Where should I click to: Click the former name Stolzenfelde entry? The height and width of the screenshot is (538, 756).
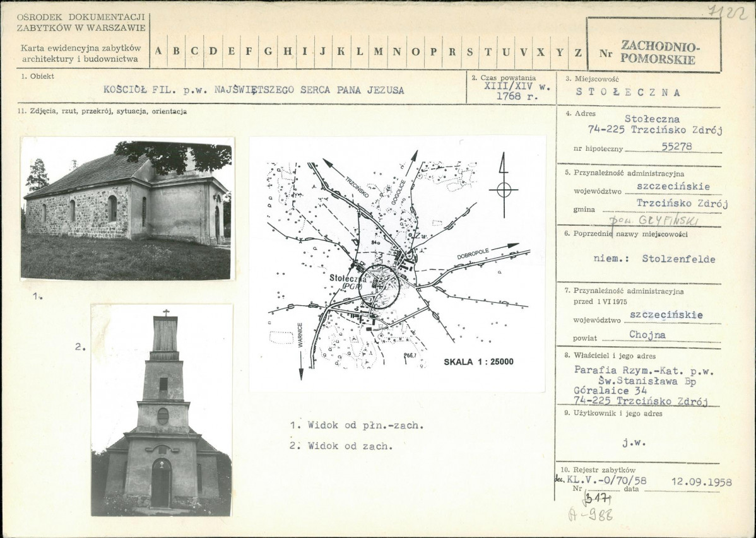point(654,259)
